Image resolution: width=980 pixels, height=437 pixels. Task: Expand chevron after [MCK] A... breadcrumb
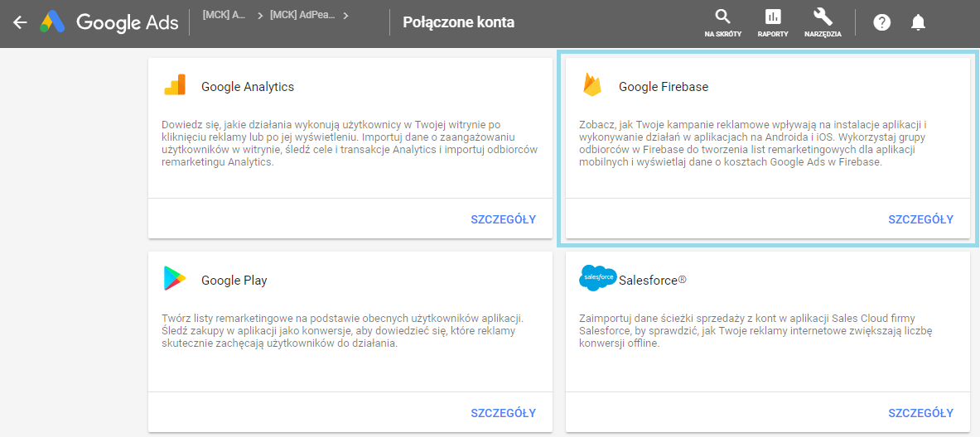coord(260,17)
